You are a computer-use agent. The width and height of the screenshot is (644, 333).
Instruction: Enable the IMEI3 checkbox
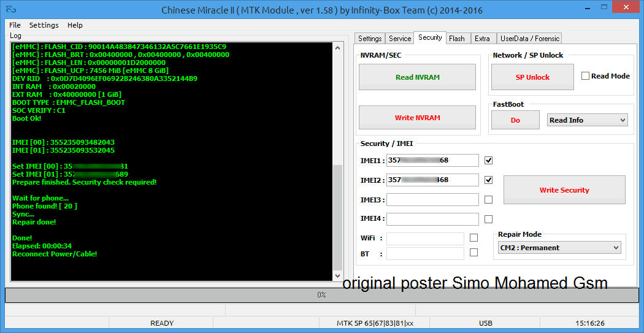point(488,199)
